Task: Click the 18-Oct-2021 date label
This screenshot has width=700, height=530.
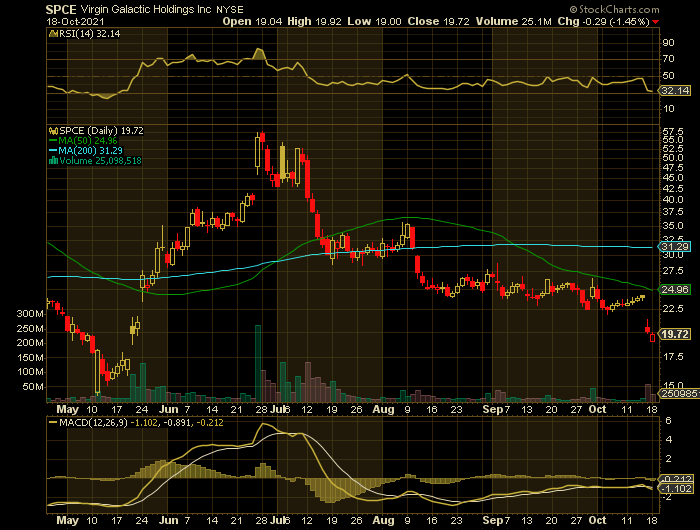Action: click(75, 21)
